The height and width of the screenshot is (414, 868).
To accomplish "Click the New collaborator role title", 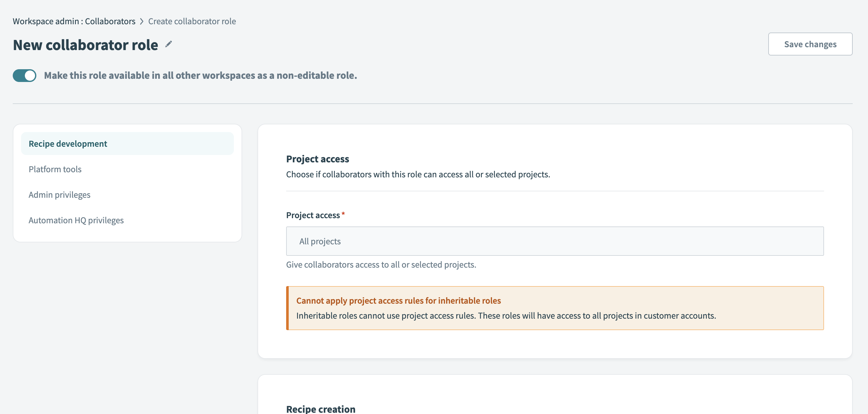I will click(86, 45).
